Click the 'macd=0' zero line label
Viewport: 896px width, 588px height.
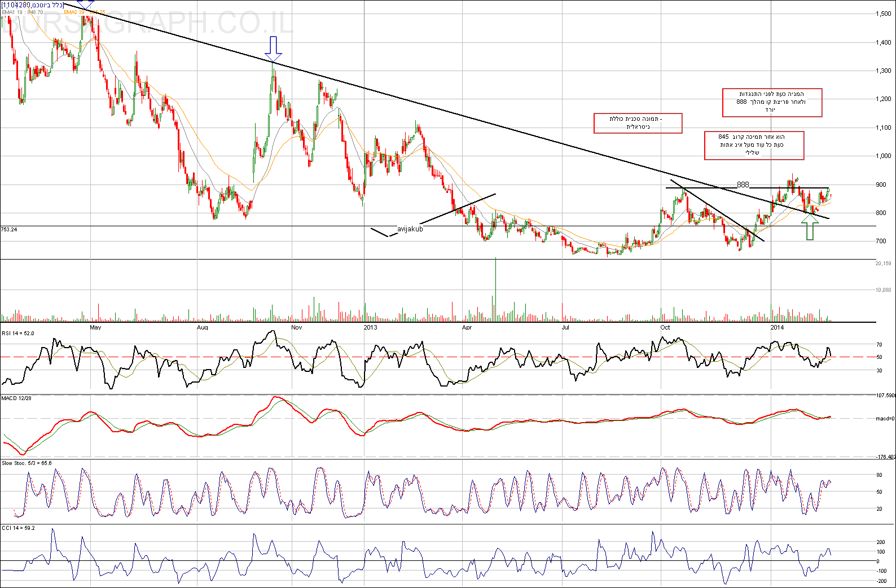click(x=885, y=419)
